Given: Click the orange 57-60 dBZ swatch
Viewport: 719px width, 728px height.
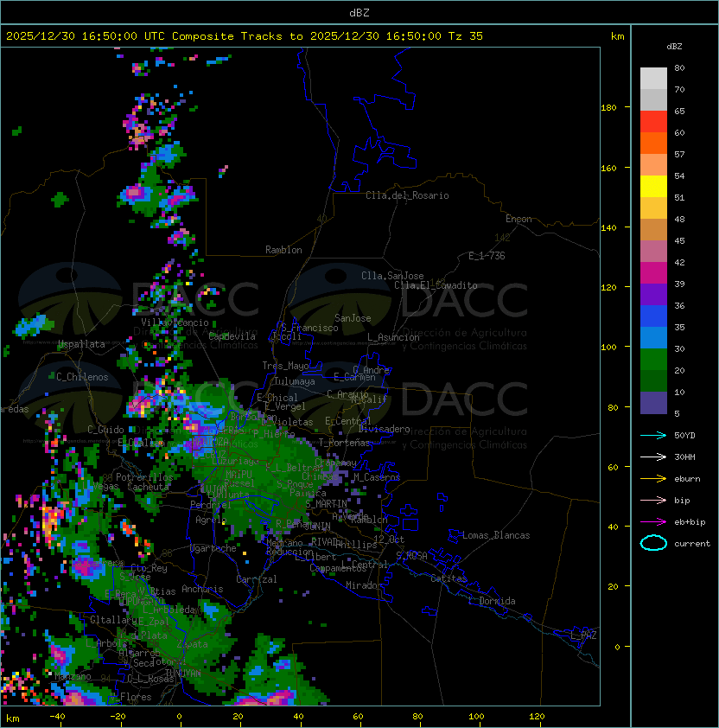Looking at the screenshot, I should point(653,143).
